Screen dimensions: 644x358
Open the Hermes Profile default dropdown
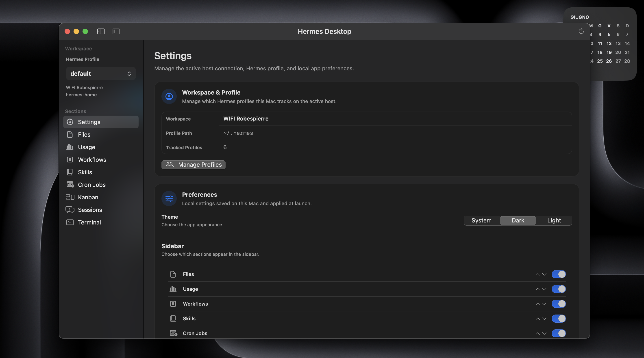pos(101,73)
